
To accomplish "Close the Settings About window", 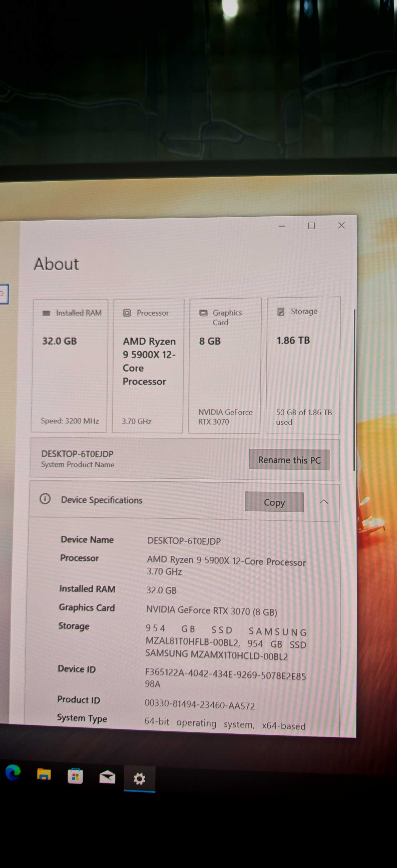I will 341,225.
